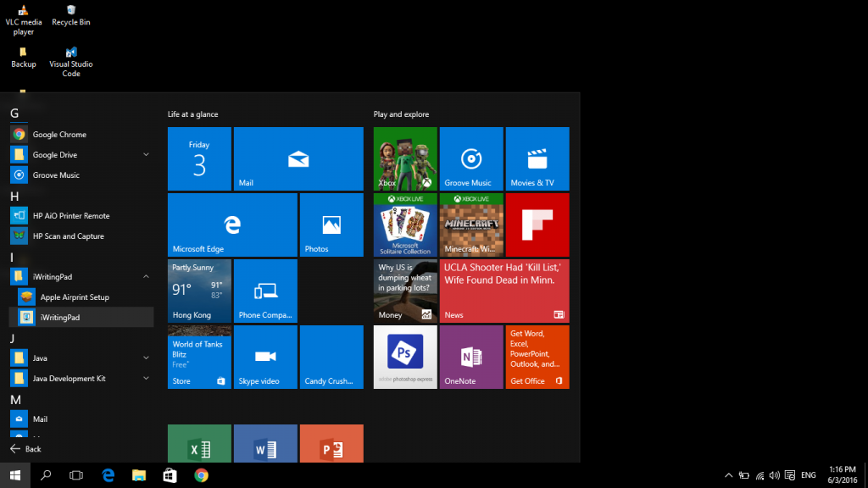Open the Skype video tile
Image resolution: width=868 pixels, height=488 pixels.
264,357
